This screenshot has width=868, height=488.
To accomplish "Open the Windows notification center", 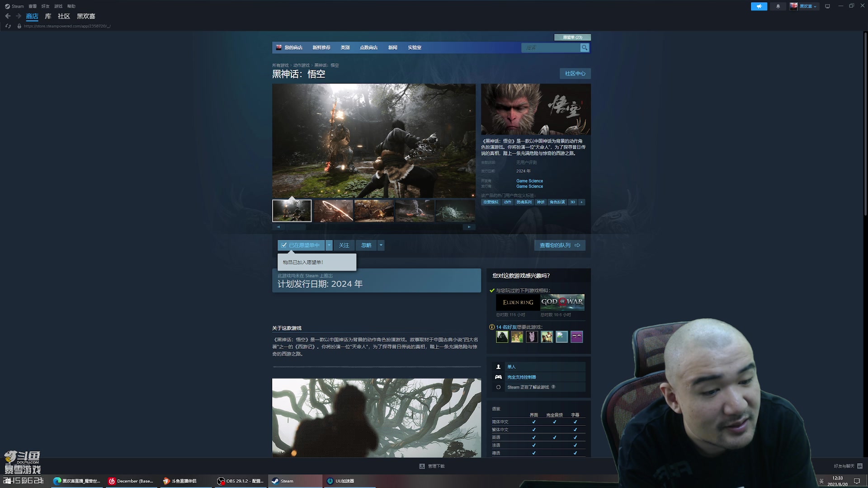I will coord(857,481).
